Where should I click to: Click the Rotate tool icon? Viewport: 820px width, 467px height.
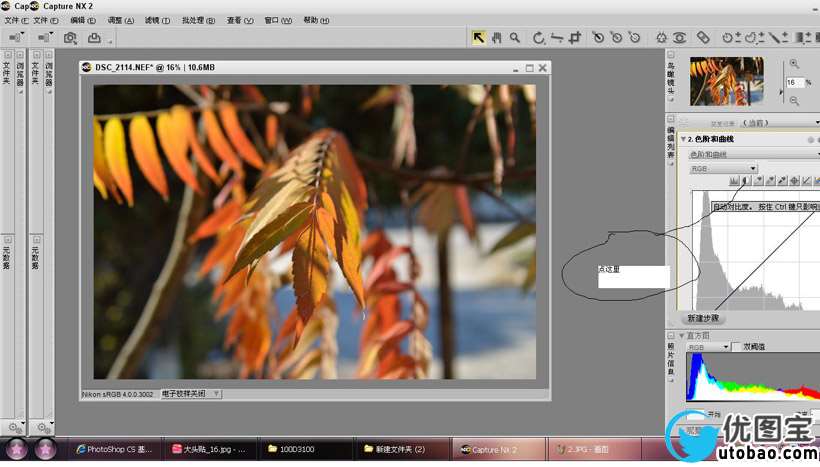coord(538,38)
